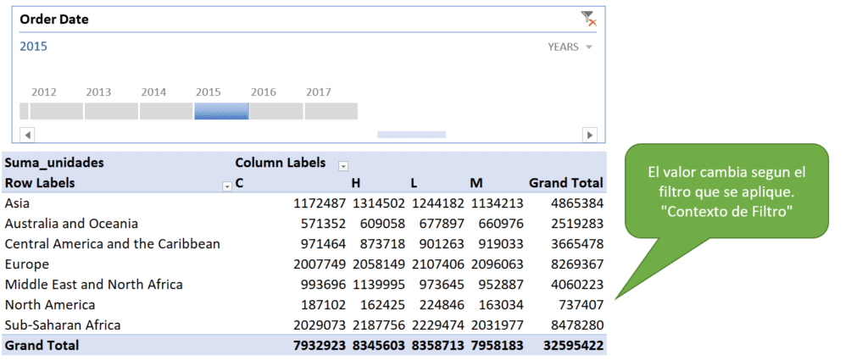868x361 pixels.
Task: Select the Sub-Saharan Africa row label
Action: pyautogui.click(x=63, y=325)
